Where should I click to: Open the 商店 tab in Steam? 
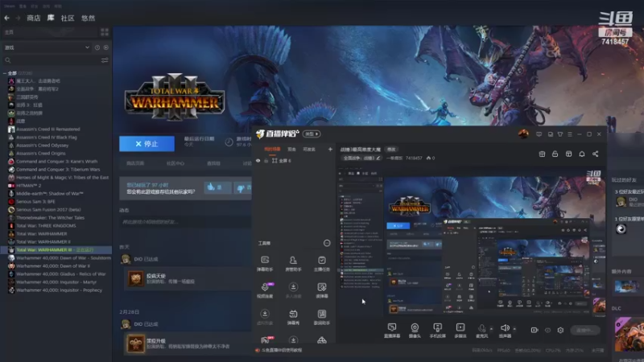click(34, 18)
